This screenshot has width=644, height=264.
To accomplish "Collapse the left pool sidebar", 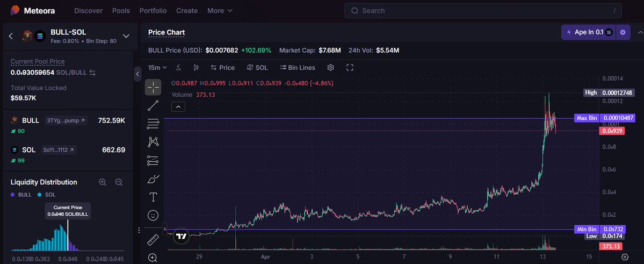I will (x=138, y=74).
